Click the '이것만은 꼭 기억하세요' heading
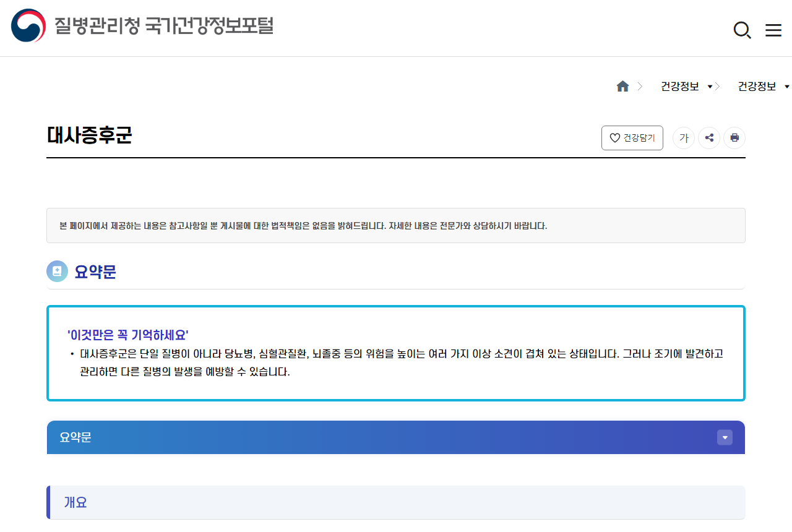 tap(128, 335)
